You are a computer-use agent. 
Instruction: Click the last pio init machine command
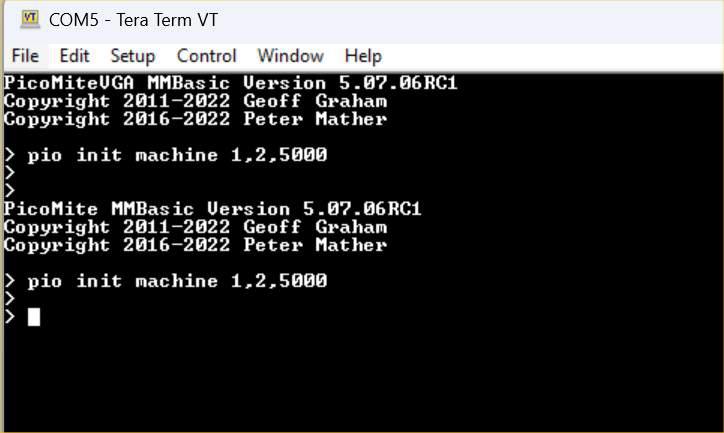pyautogui.click(x=177, y=281)
